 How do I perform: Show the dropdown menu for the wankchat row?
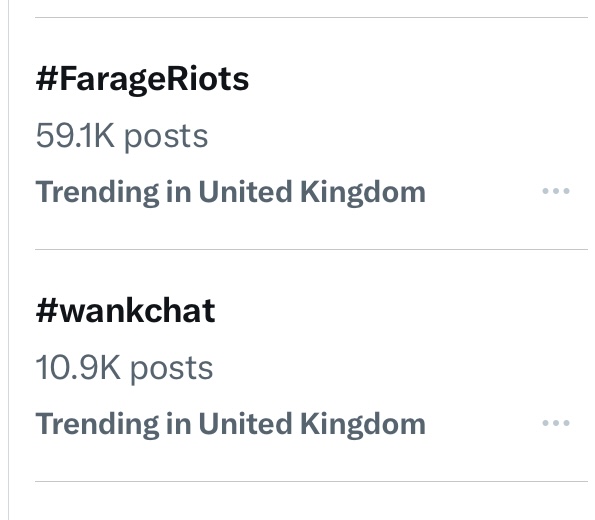pos(556,423)
